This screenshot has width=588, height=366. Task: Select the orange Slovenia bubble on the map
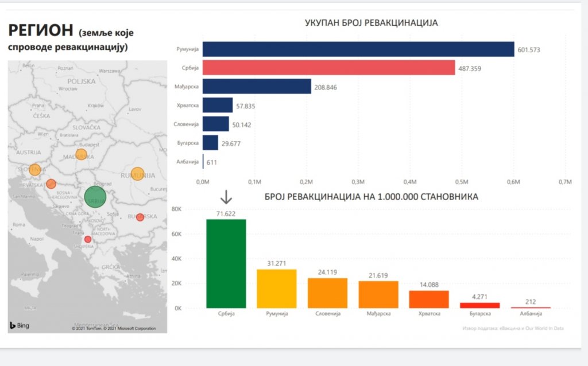[x=35, y=170]
